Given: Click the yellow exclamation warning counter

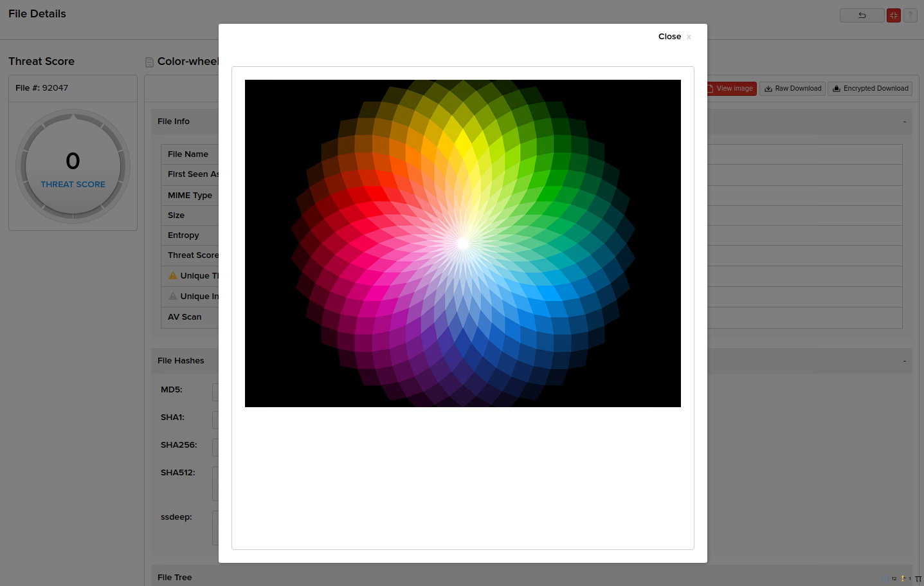Looking at the screenshot, I should point(903,579).
